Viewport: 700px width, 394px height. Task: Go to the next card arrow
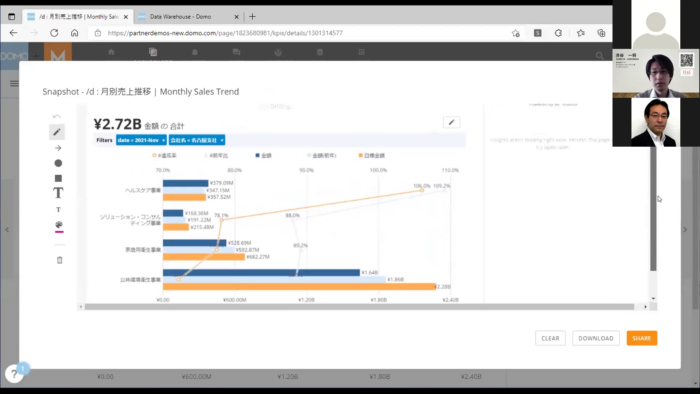click(685, 229)
